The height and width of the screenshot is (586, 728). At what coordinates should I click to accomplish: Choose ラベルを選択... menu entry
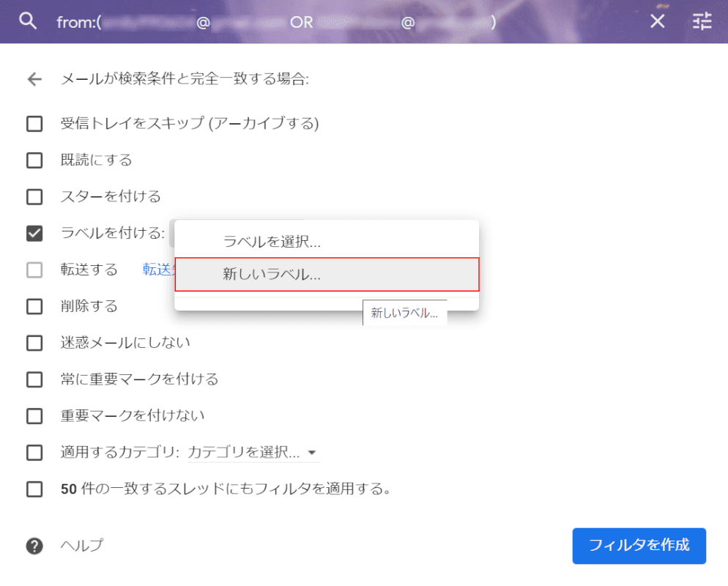327,242
